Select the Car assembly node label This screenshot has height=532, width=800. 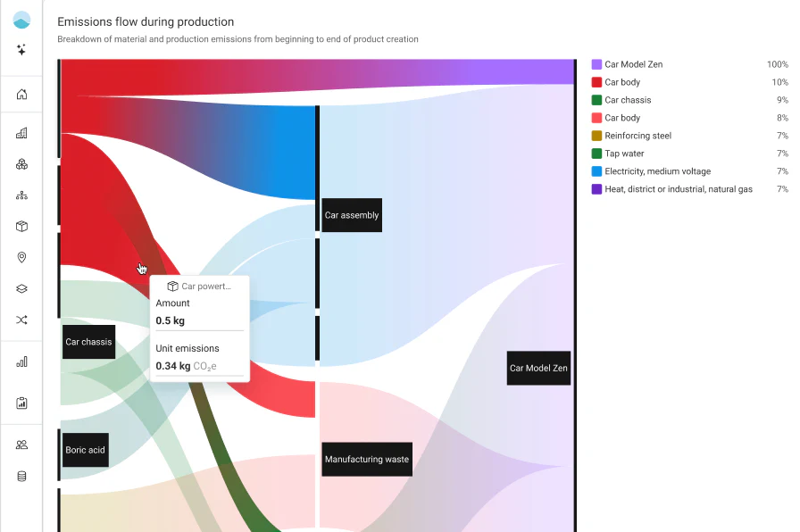point(352,215)
